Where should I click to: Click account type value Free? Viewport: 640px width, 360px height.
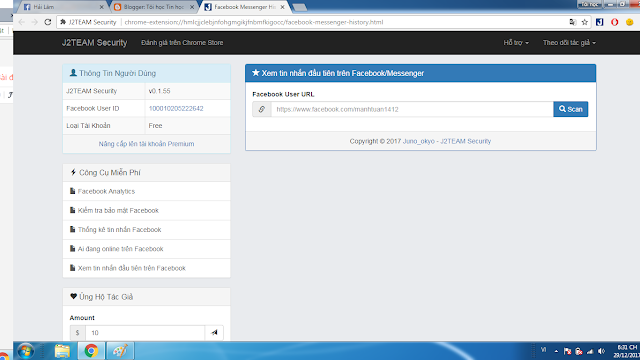pos(155,125)
